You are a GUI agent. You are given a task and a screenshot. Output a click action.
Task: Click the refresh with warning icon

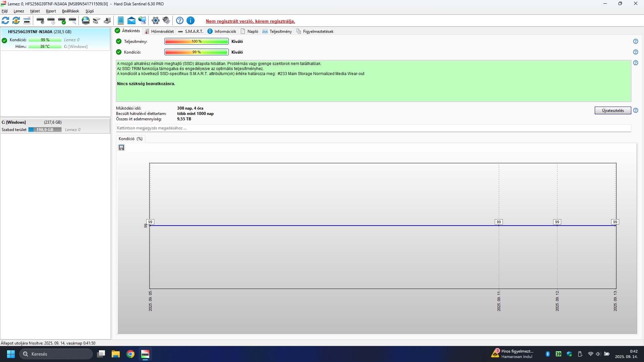pyautogui.click(x=16, y=21)
